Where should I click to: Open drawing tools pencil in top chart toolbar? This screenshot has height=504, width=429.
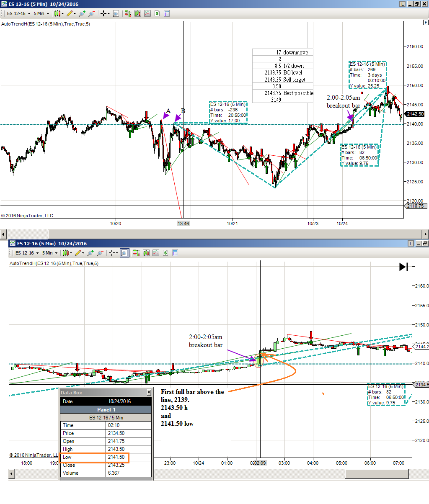[70, 13]
